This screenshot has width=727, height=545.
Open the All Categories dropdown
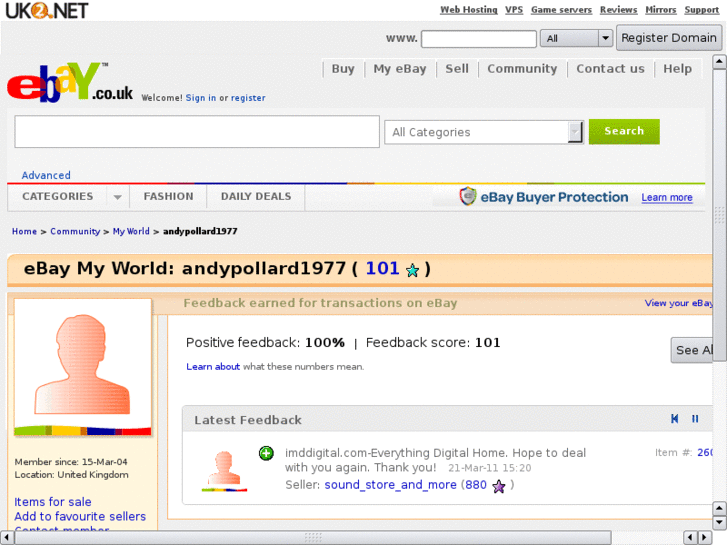484,132
